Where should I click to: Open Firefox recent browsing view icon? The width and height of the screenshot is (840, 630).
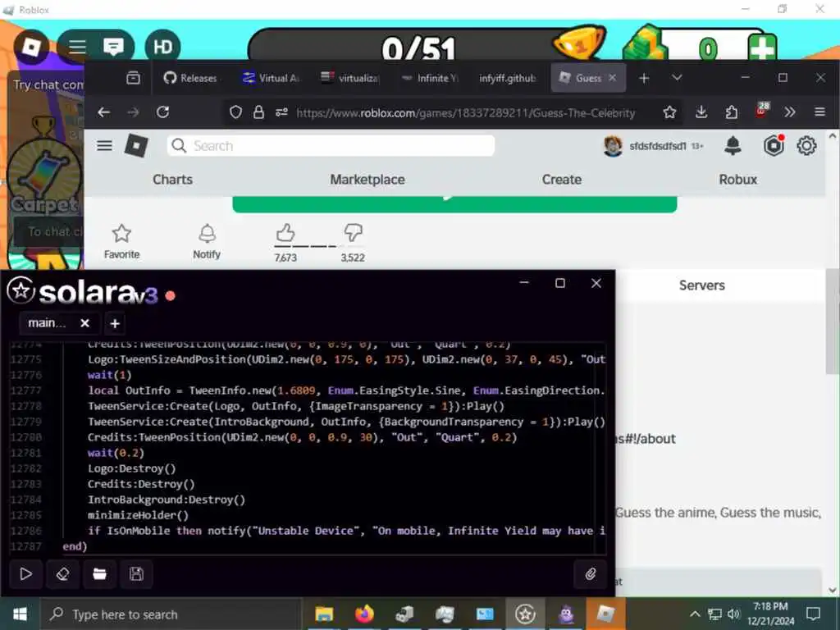tap(133, 78)
